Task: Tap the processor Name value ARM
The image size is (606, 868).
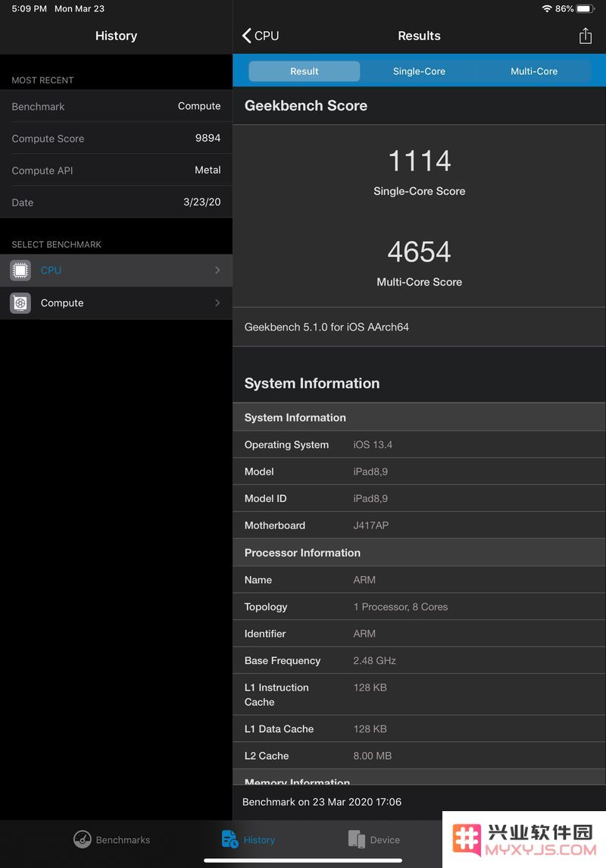Action: tap(364, 580)
